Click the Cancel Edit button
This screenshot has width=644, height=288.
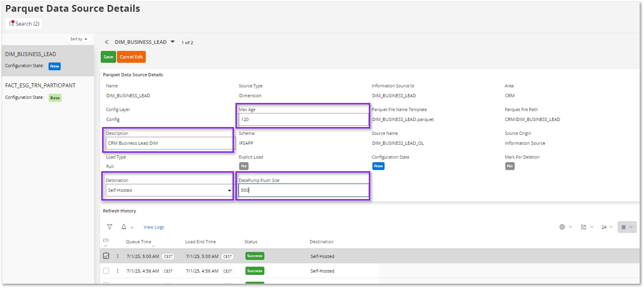(x=131, y=57)
